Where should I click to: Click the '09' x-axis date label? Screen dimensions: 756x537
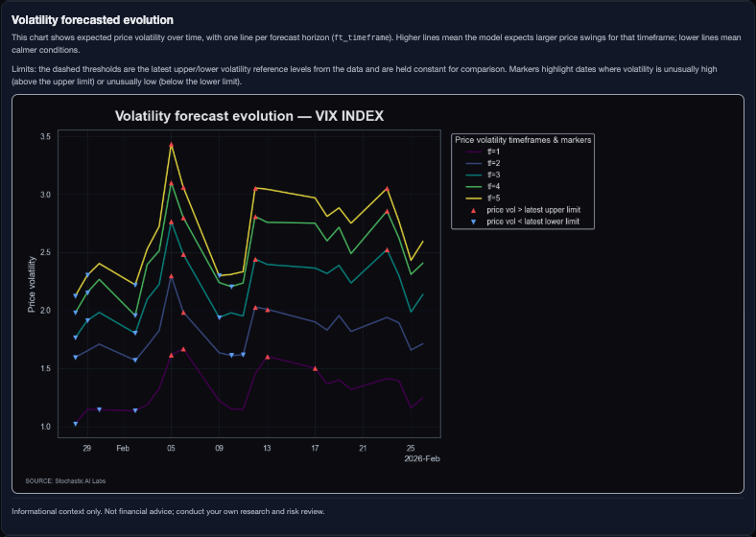(x=220, y=449)
